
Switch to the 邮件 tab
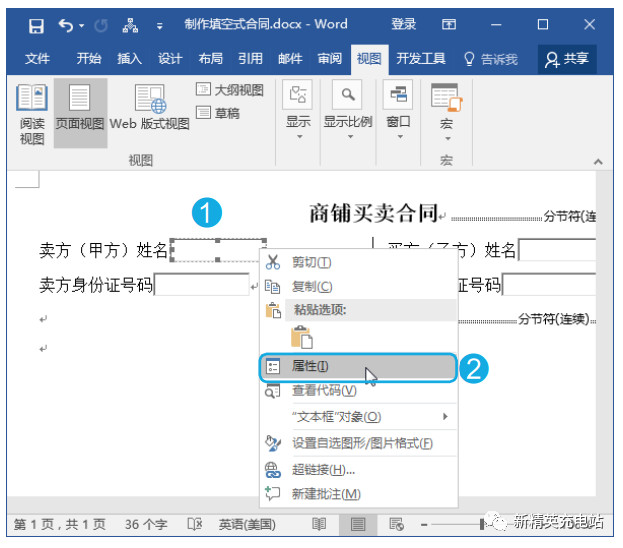click(x=290, y=59)
